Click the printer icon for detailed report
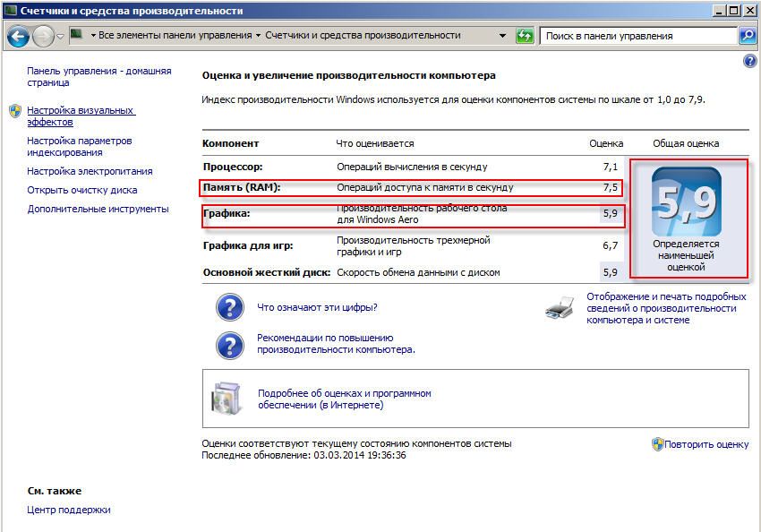This screenshot has width=761, height=532. pos(560,307)
